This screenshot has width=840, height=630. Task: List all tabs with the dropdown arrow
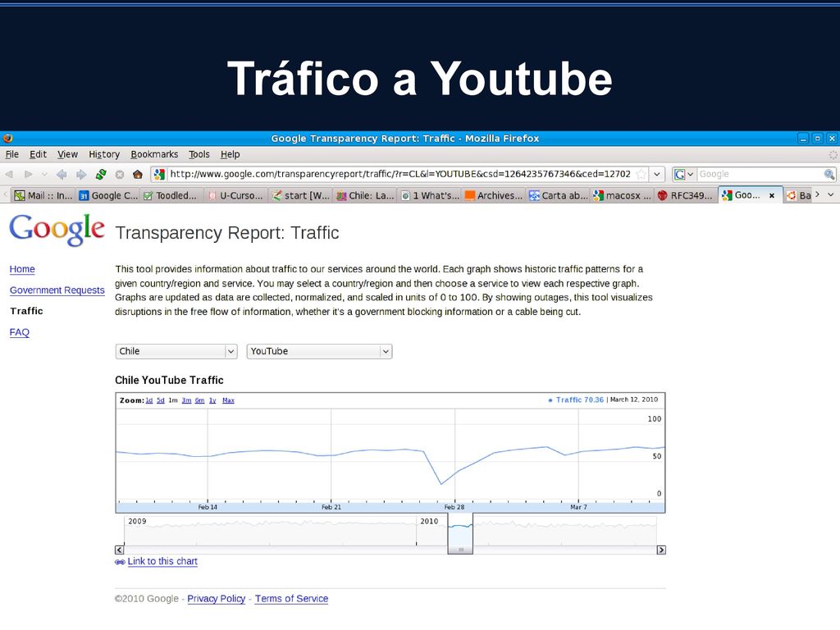pos(830,194)
